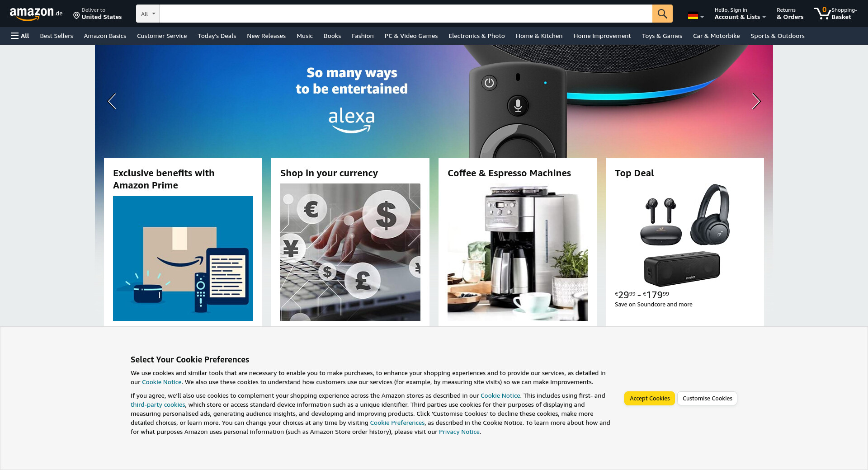Viewport: 868px width, 470px height.
Task: Click the Amazon.de logo
Action: click(x=36, y=14)
